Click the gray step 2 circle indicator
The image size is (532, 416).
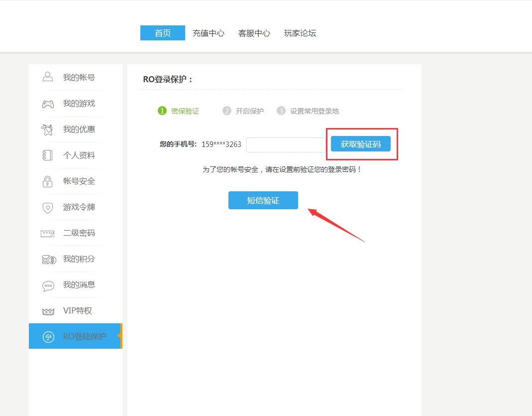(226, 111)
